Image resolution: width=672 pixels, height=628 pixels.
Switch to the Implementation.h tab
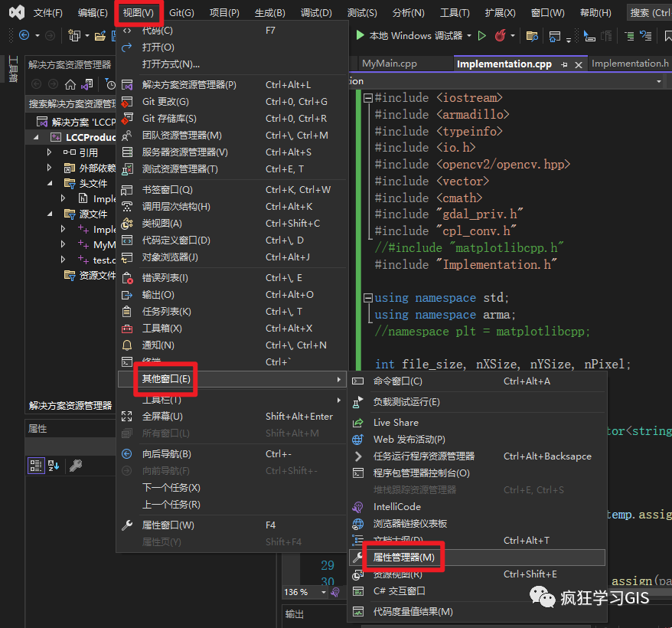click(x=630, y=64)
